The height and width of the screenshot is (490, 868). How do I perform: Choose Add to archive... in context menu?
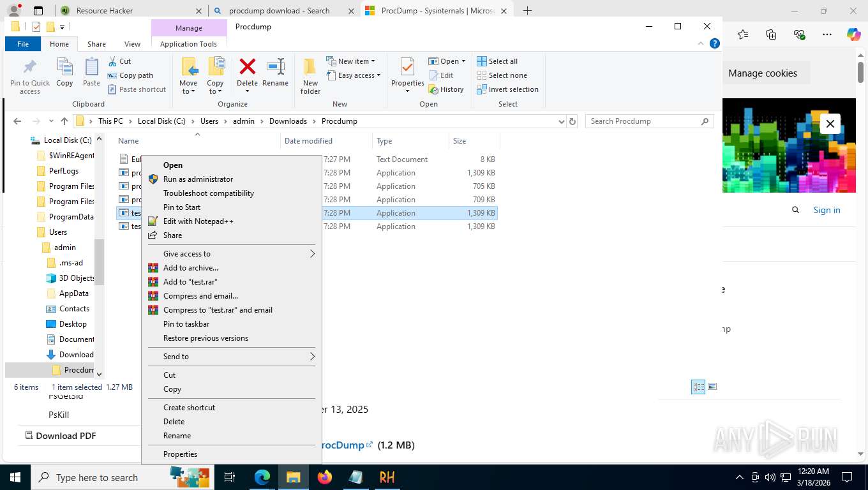point(231,268)
